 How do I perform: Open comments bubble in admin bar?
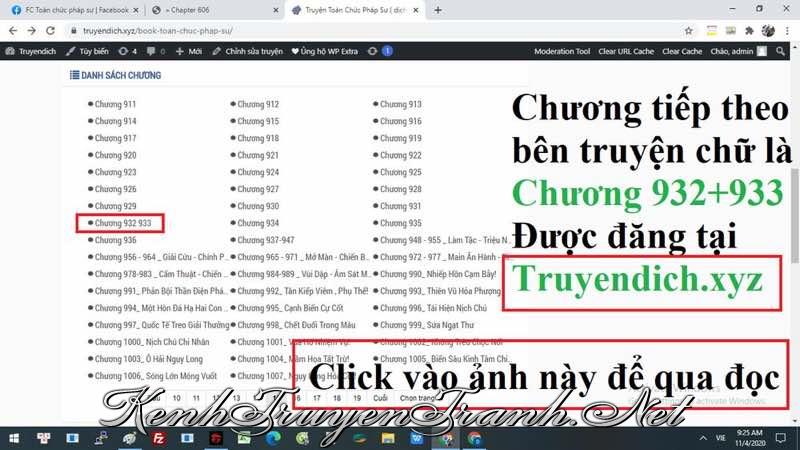tap(156, 51)
